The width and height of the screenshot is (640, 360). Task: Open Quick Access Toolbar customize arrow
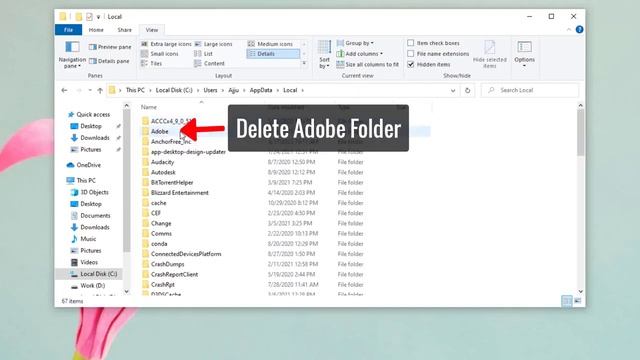[98, 17]
